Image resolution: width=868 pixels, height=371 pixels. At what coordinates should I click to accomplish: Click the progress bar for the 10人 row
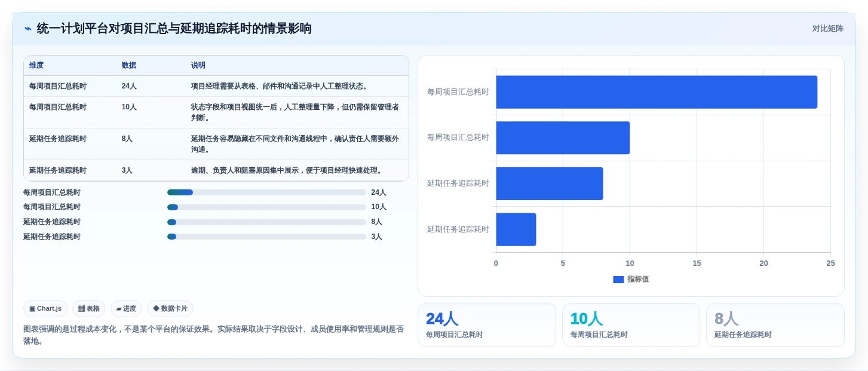(266, 207)
